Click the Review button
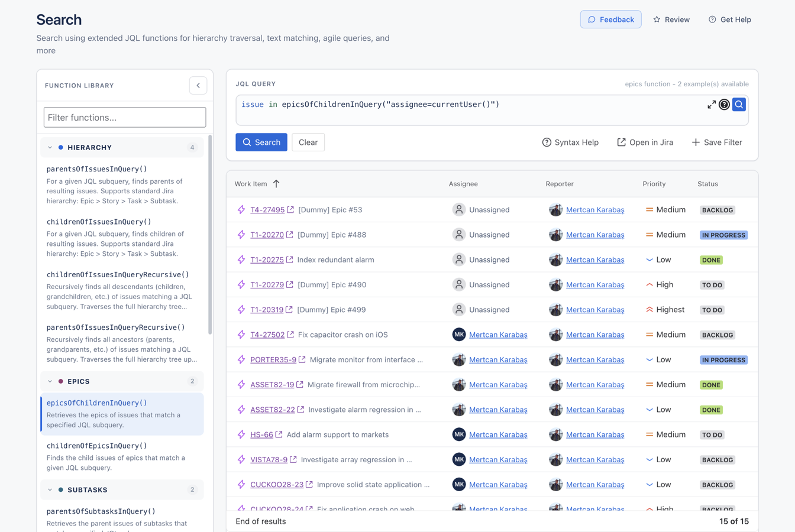This screenshot has height=532, width=795. coord(671,20)
